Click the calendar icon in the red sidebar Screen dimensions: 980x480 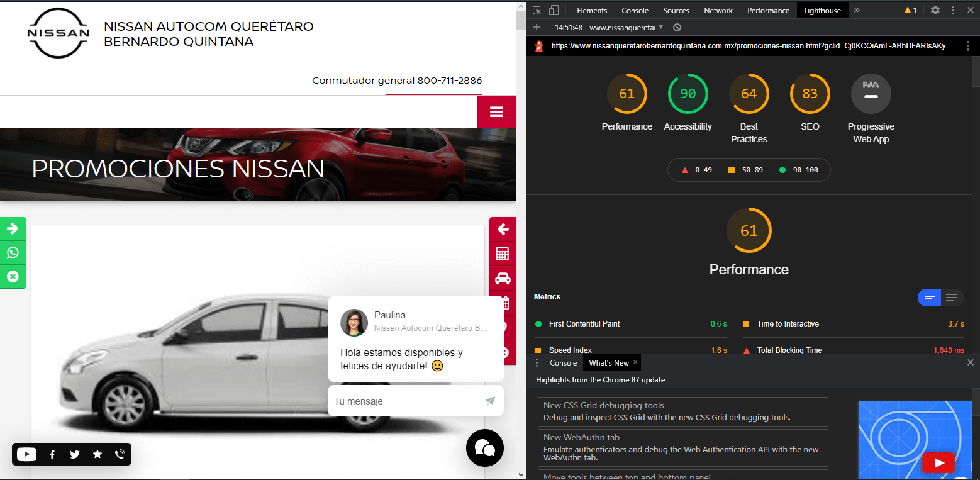coord(504,303)
